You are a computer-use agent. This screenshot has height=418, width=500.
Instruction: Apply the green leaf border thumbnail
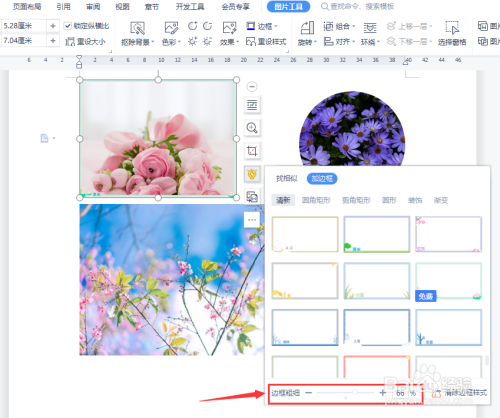(377, 234)
